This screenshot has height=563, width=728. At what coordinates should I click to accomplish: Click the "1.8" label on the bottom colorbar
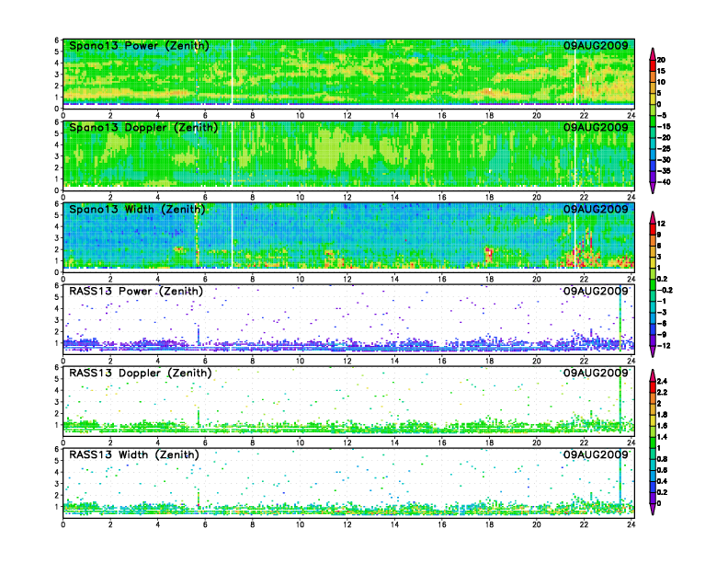pyautogui.click(x=662, y=414)
